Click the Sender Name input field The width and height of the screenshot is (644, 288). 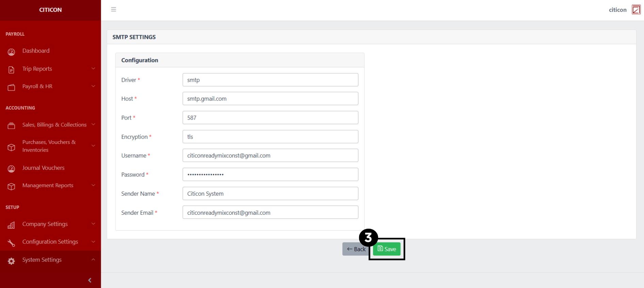270,194
